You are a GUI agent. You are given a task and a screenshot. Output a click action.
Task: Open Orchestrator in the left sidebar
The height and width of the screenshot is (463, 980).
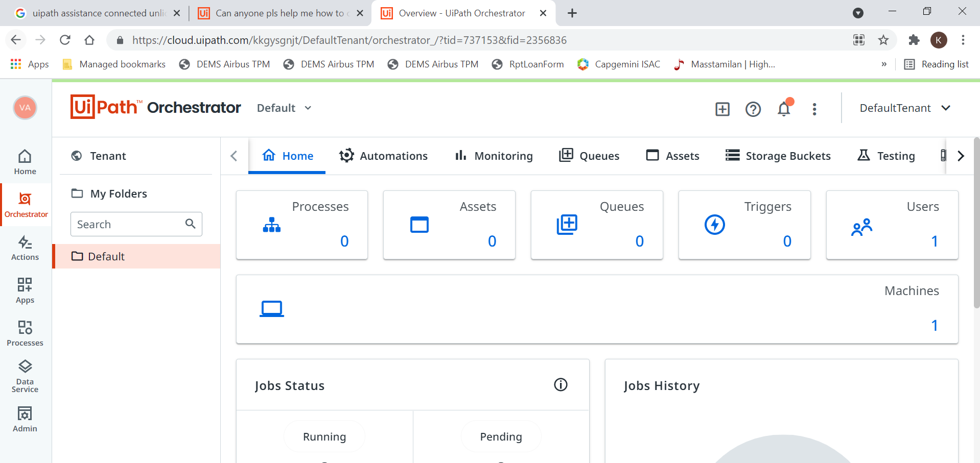click(26, 205)
